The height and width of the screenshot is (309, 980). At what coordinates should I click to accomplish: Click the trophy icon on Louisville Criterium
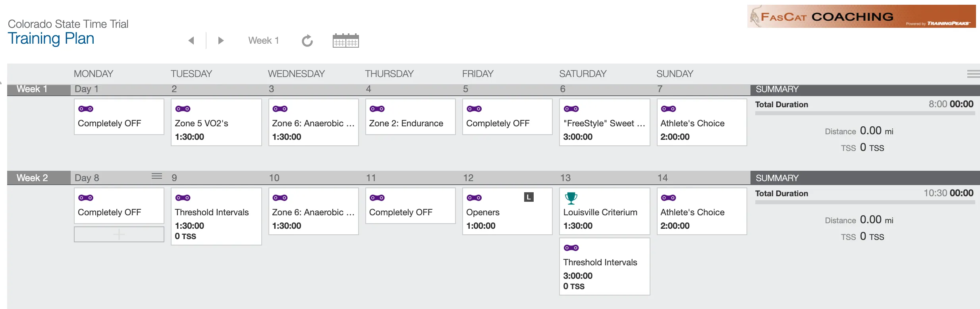click(x=571, y=198)
